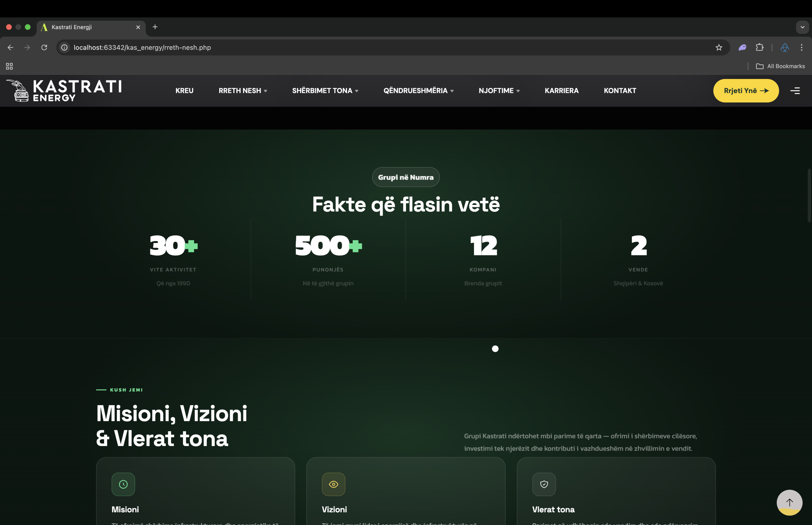
Task: Expand the QËNDRUESHMËRIA dropdown menu
Action: tap(418, 91)
